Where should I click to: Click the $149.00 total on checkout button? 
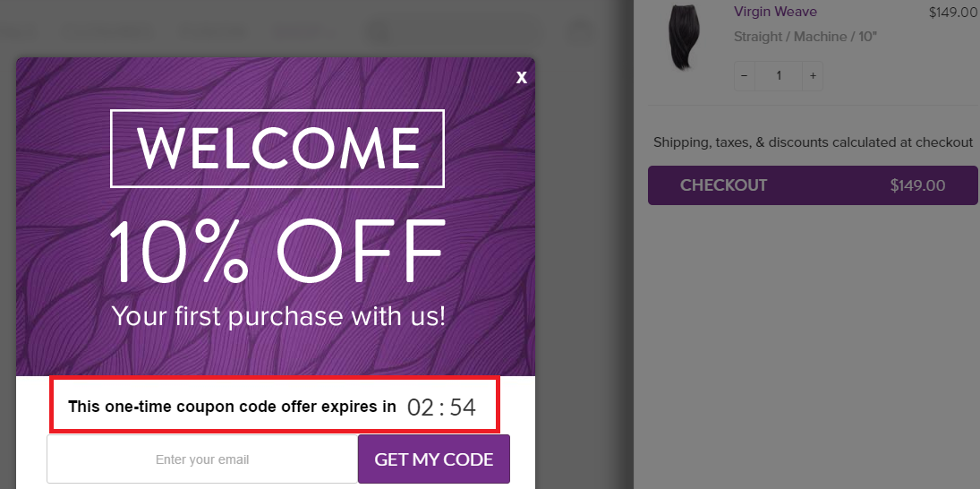[917, 185]
